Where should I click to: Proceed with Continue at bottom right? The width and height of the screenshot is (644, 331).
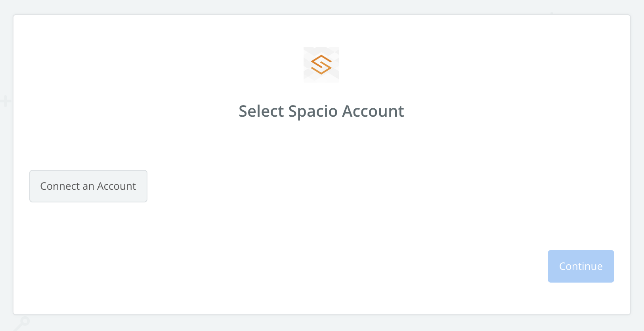point(581,266)
